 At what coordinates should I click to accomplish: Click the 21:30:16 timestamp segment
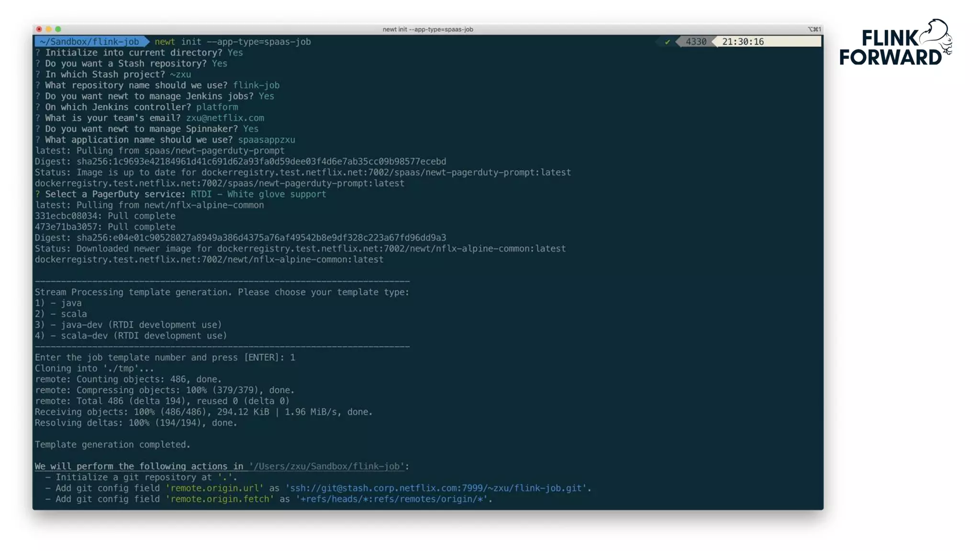743,42
